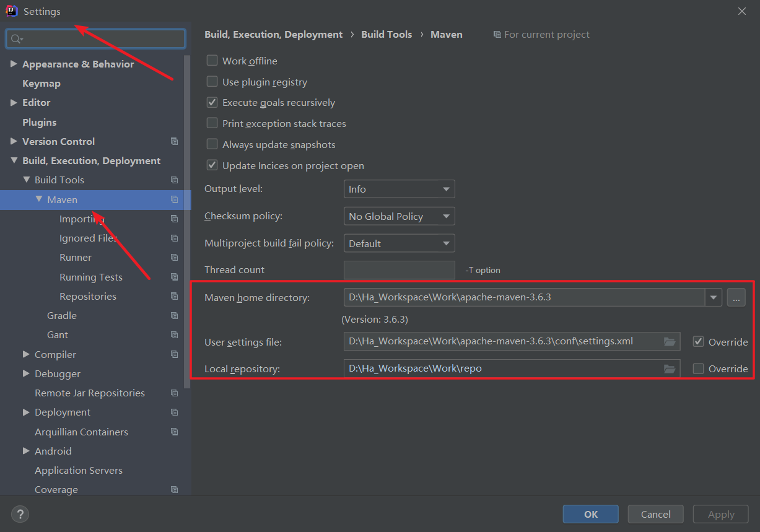Click project-level icon beside Ignored Files
Screen dimensions: 760x532
tap(174, 238)
